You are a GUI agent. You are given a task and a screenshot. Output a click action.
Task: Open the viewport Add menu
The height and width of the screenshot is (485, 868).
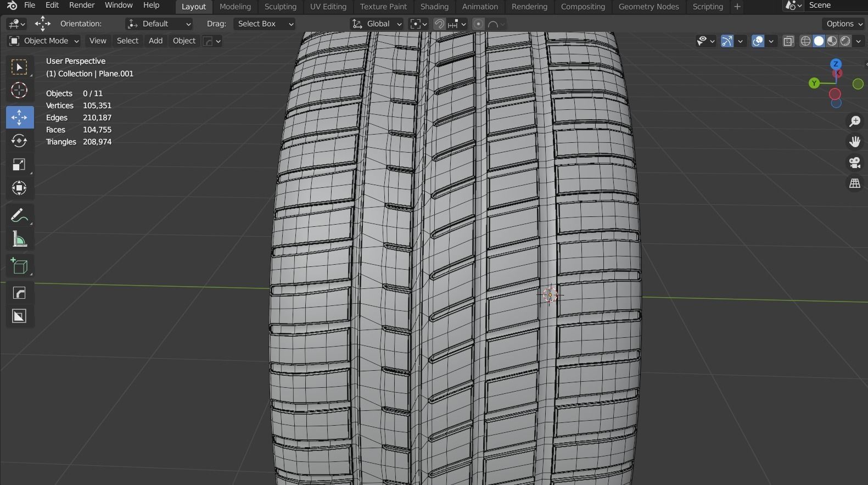155,41
